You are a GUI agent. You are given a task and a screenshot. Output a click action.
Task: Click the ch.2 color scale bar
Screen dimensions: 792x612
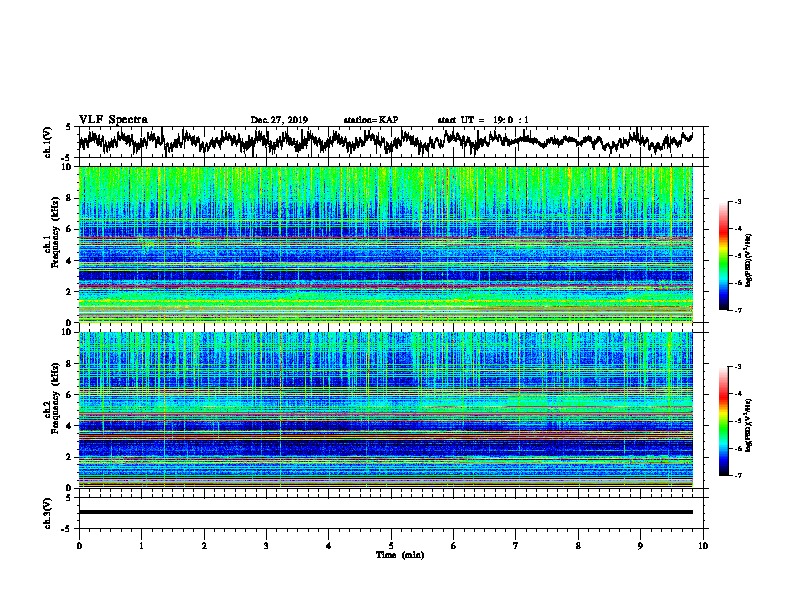(723, 421)
